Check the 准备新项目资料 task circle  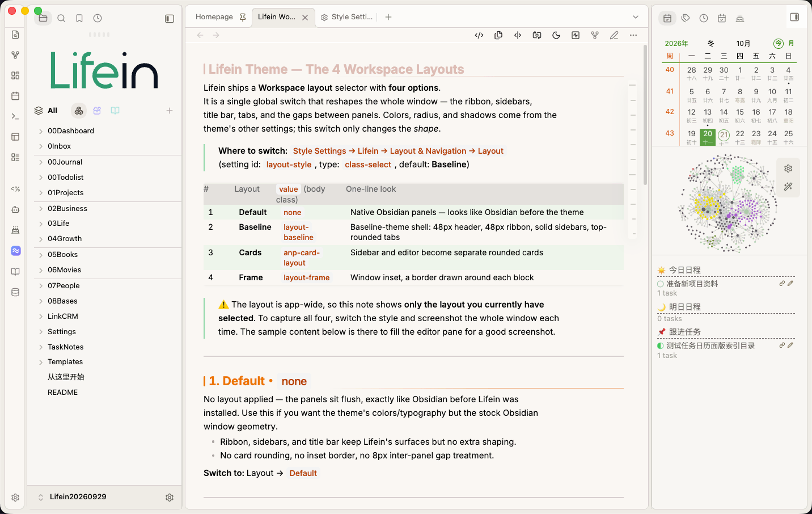661,284
